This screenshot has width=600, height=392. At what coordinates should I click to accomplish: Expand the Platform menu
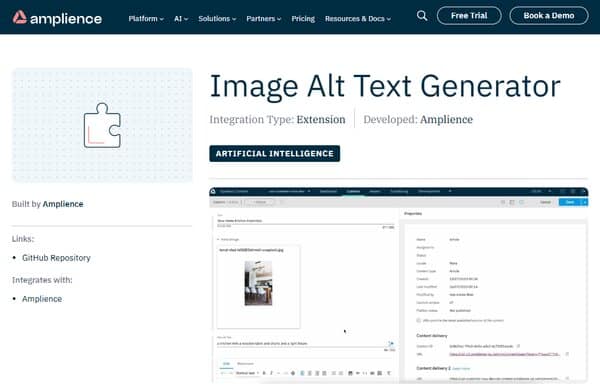[146, 18]
